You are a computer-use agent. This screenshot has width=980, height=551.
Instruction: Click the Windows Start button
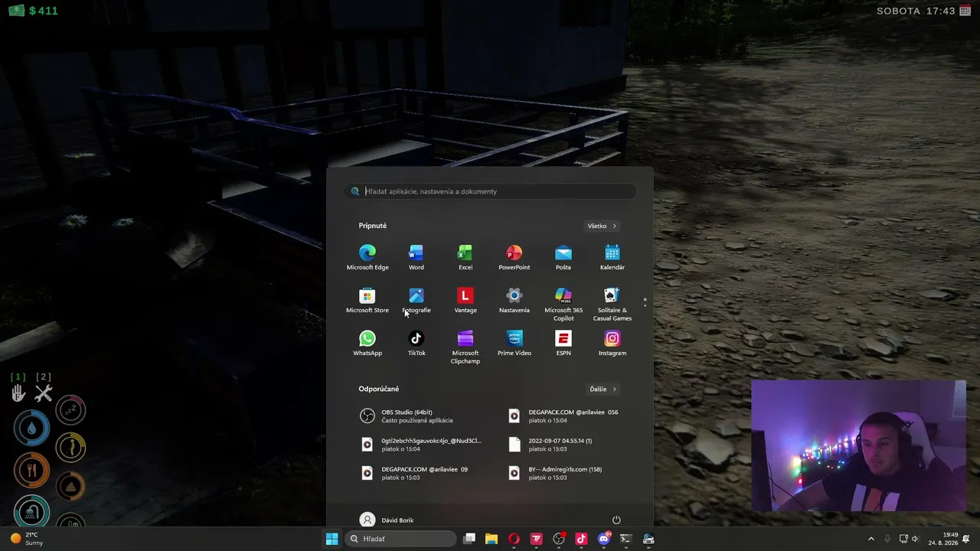point(332,539)
